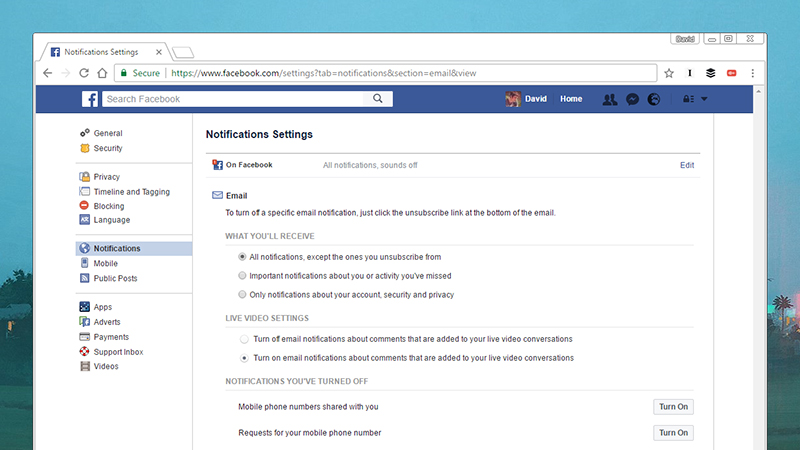Turn on live video comment emails
This screenshot has width=800, height=450.
[x=244, y=358]
